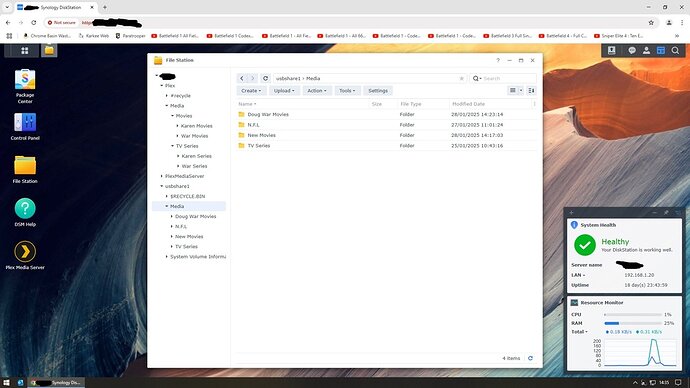Select N.F.L folder row in file list
690x388 pixels.
click(386, 125)
